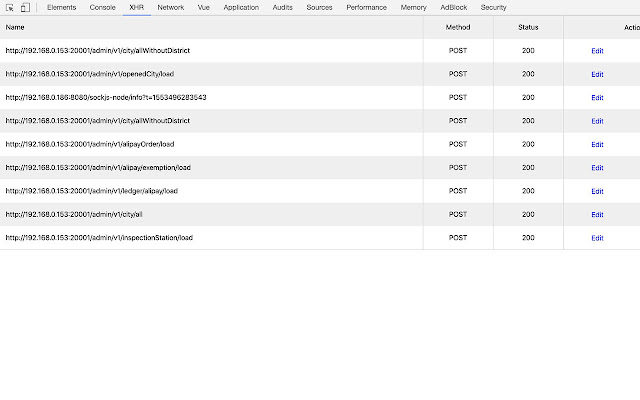
Task: Open the Performance tab
Action: (367, 7)
